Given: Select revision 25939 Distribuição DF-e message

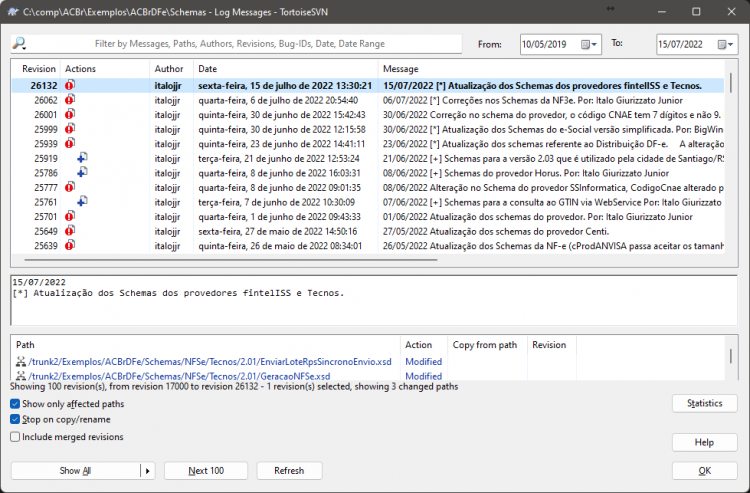Looking at the screenshot, I should (553, 144).
